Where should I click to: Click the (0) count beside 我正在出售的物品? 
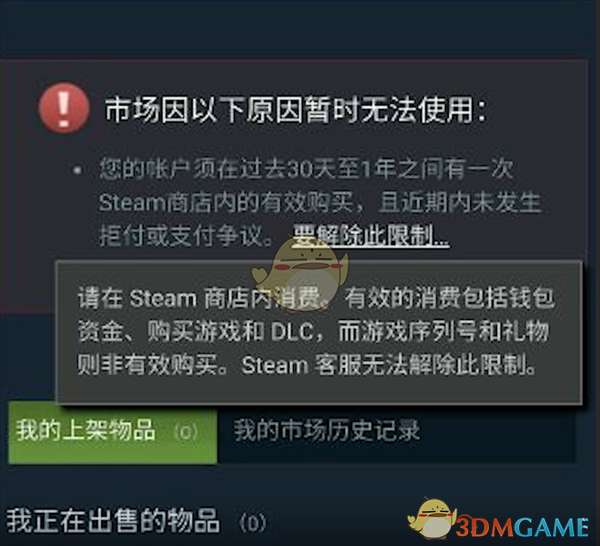253,522
